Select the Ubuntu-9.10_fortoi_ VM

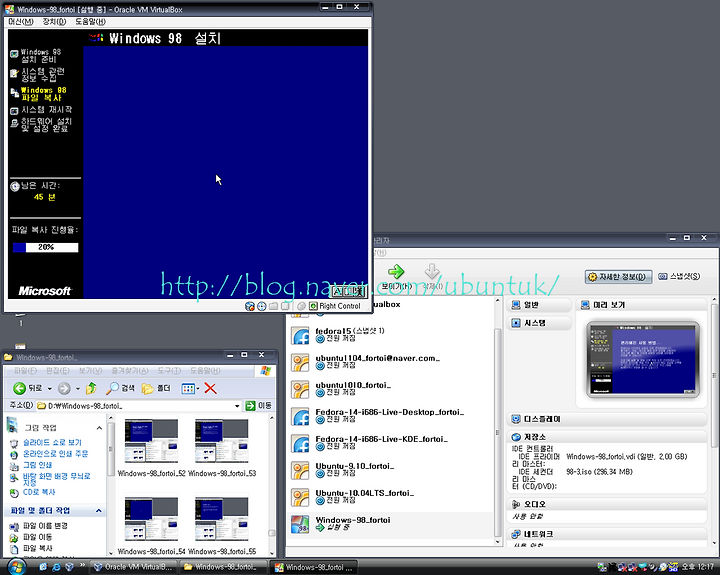[x=390, y=471]
